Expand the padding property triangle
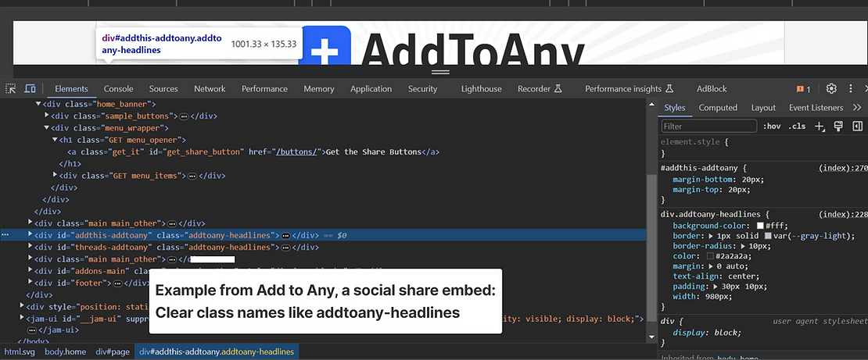Image resolution: width=868 pixels, height=360 pixels. [716, 287]
